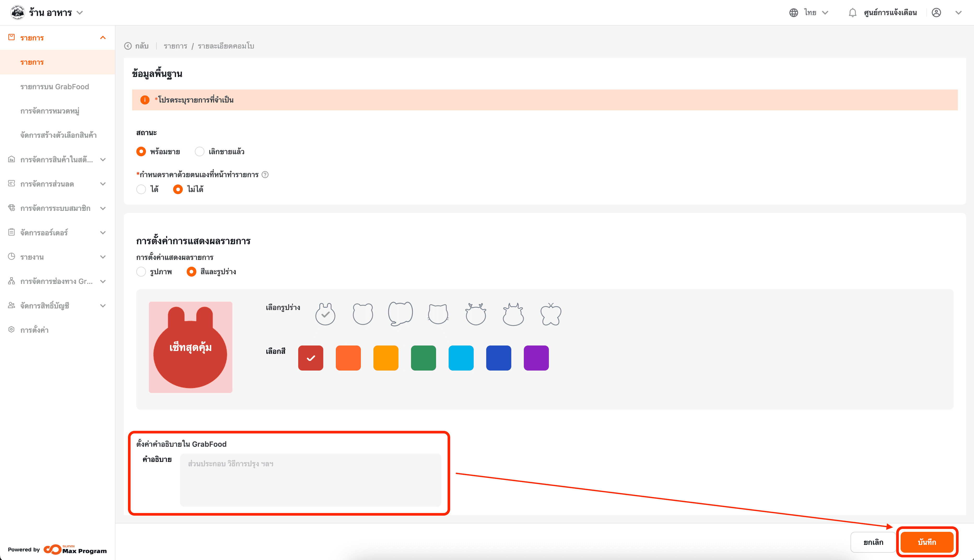974x560 pixels.
Task: Switch display setting to รูปภาพ
Action: [141, 272]
